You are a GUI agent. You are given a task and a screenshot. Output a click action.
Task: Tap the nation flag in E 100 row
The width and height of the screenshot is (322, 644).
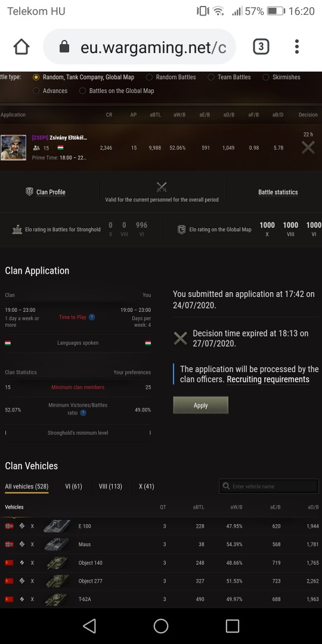[9, 526]
